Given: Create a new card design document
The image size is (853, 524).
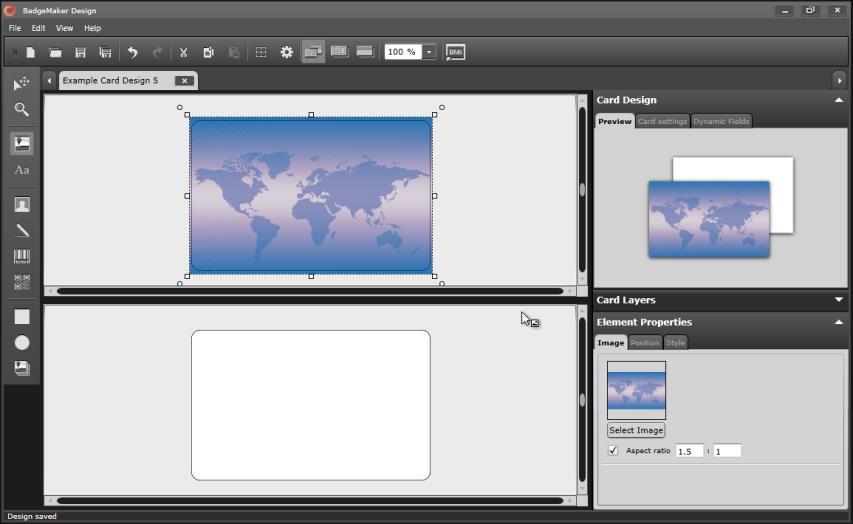Looking at the screenshot, I should coord(30,52).
